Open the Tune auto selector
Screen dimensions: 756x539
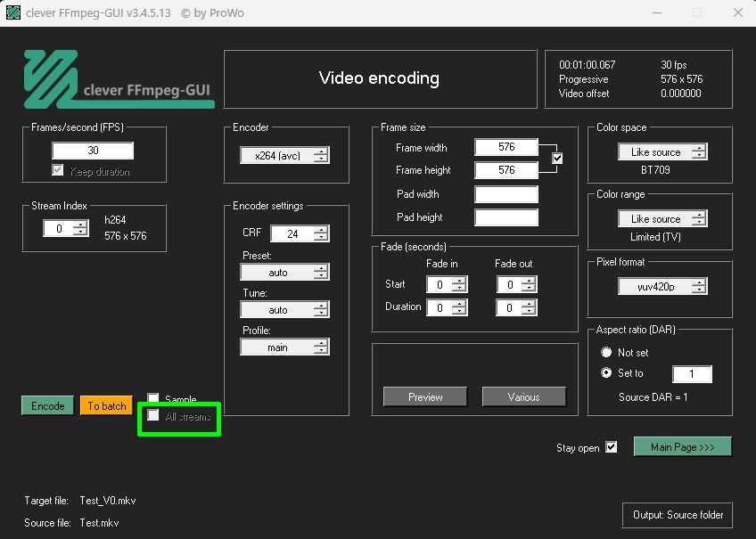click(285, 310)
